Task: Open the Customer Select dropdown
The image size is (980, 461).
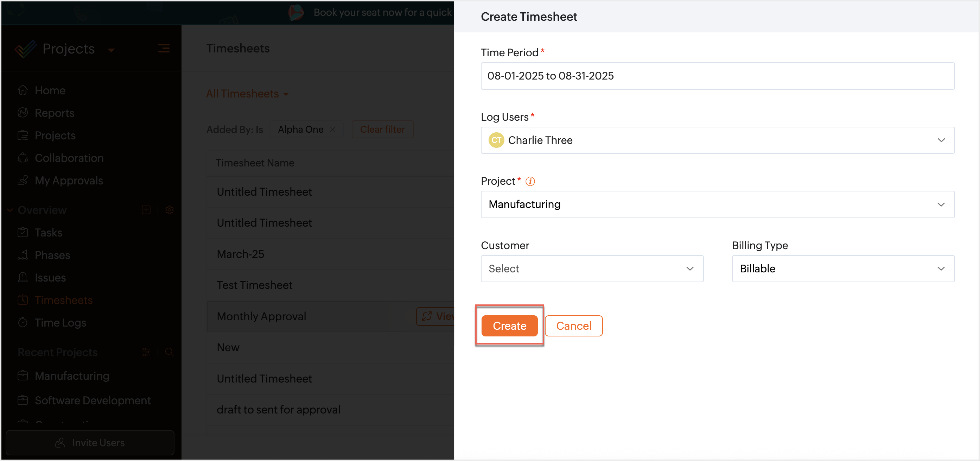Action: [x=592, y=269]
